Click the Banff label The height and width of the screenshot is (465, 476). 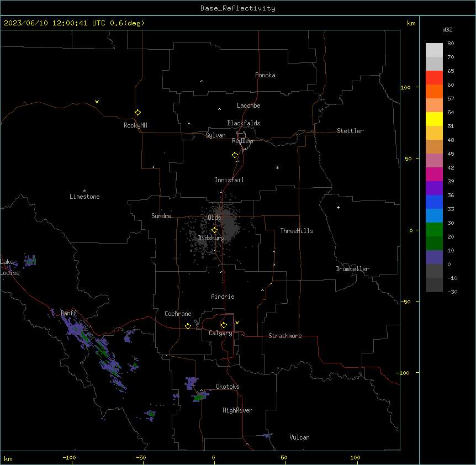point(68,313)
